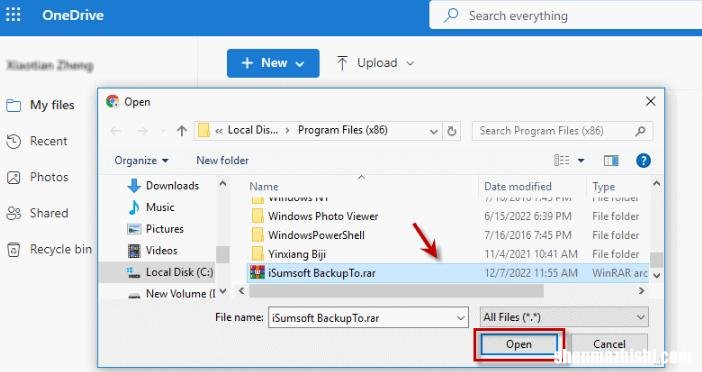Open the All Files (*.*) type filter
702x372 pixels.
point(564,317)
